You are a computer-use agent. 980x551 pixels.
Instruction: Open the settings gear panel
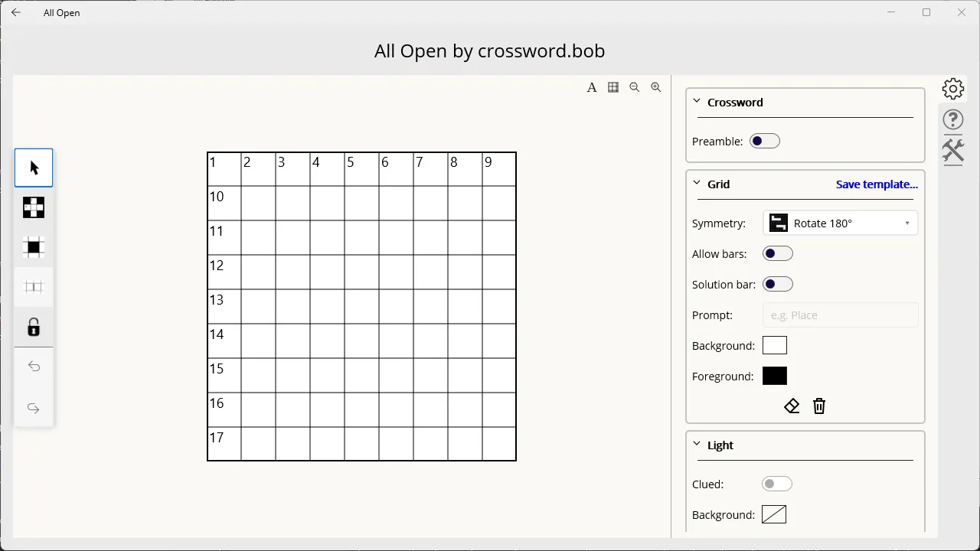click(953, 89)
